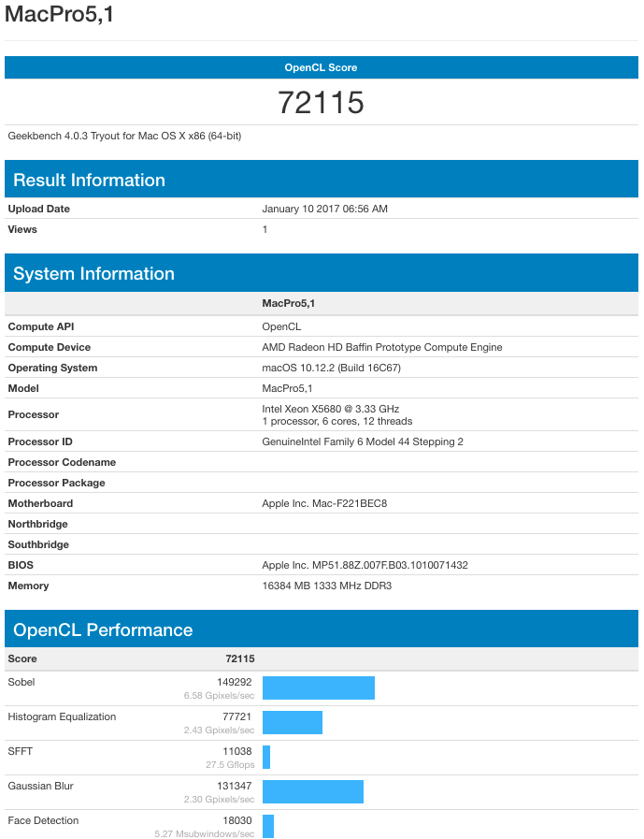
Task: Click the large 72115 OpenCL score
Action: click(321, 102)
